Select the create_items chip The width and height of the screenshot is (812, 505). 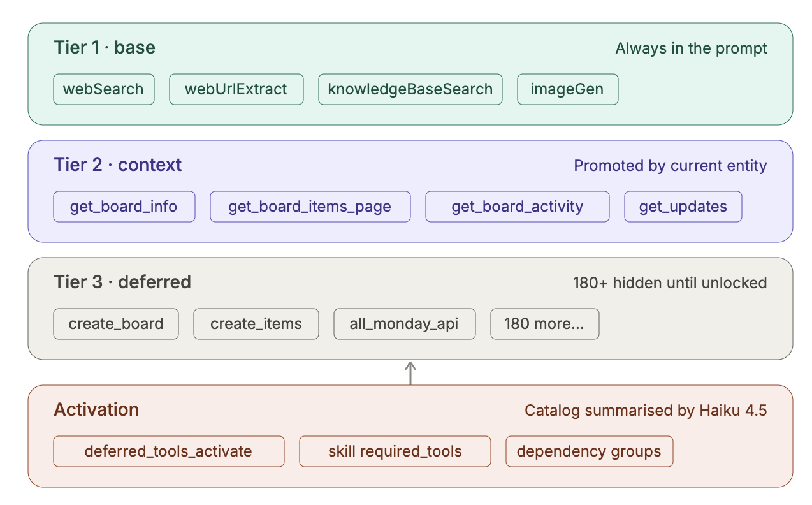256,324
